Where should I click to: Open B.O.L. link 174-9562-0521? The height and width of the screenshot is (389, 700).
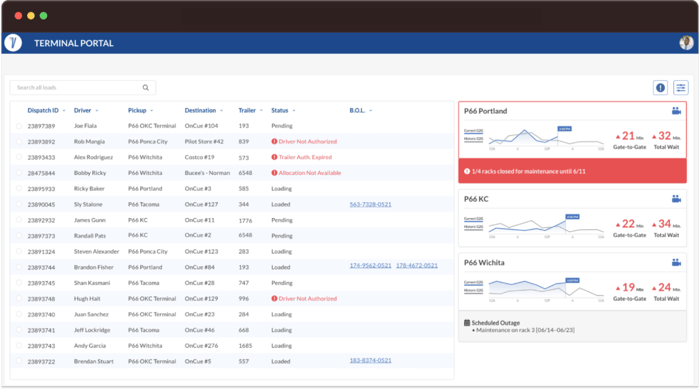(371, 265)
